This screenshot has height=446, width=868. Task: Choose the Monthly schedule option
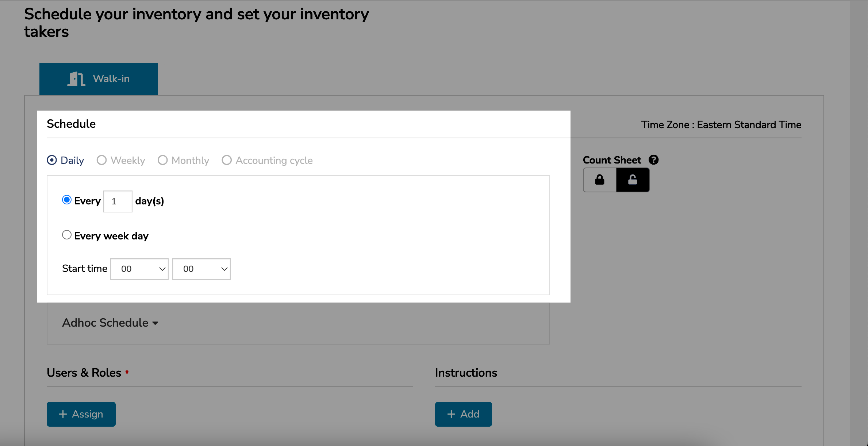pos(163,160)
